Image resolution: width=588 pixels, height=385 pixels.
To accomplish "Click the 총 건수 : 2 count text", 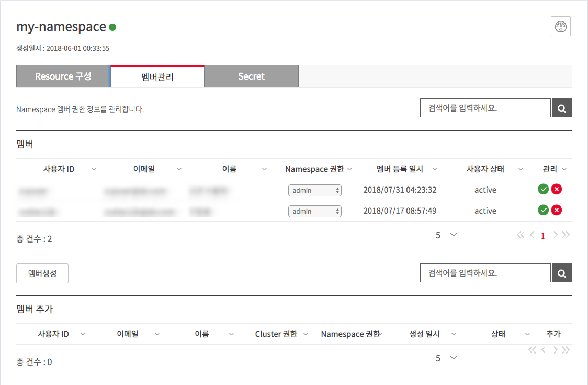I will click(x=34, y=239).
